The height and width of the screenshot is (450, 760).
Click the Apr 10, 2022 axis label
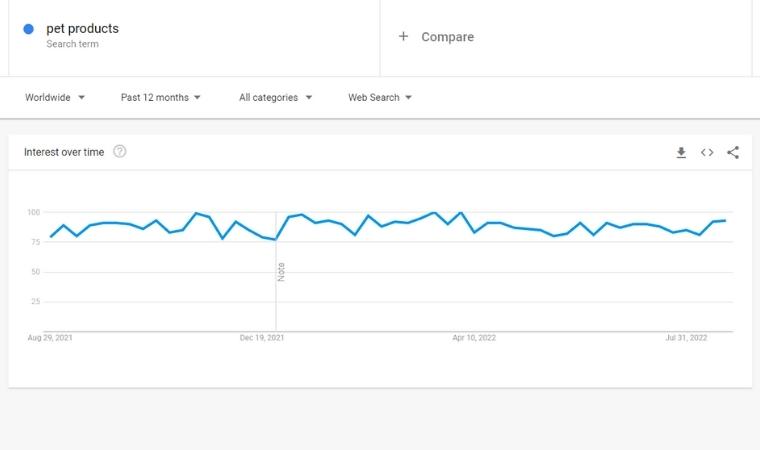point(474,338)
